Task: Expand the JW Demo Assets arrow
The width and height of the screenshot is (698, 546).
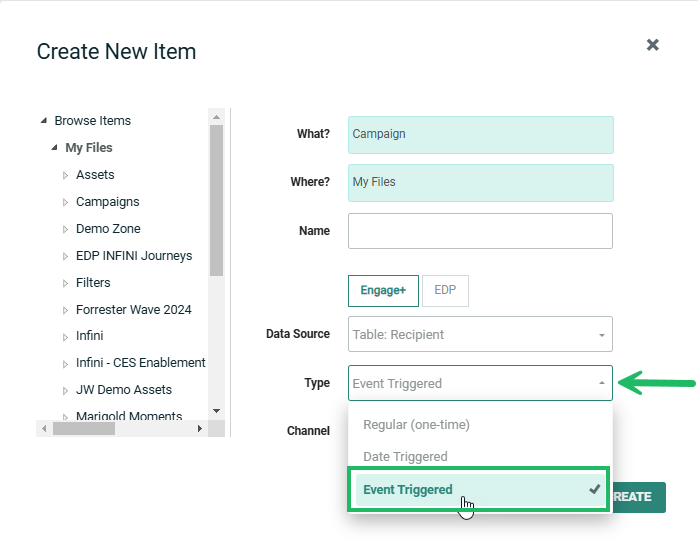Action: pos(65,390)
